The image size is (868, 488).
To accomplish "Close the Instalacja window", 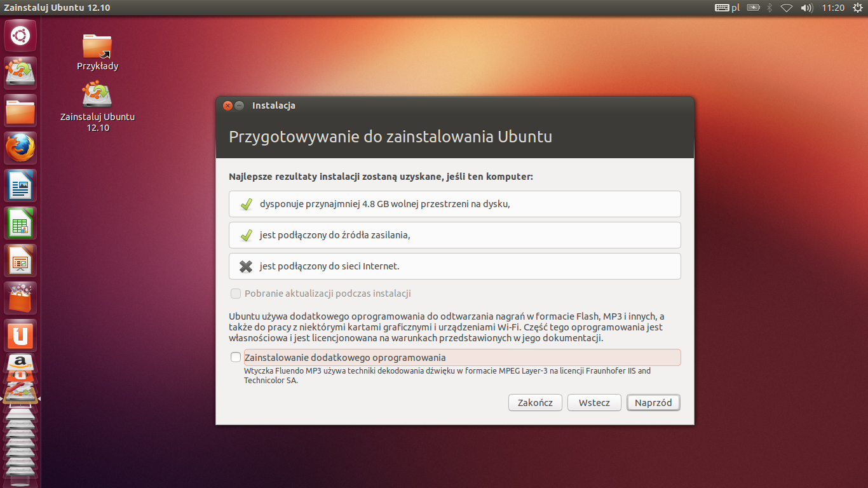I will pos(227,105).
